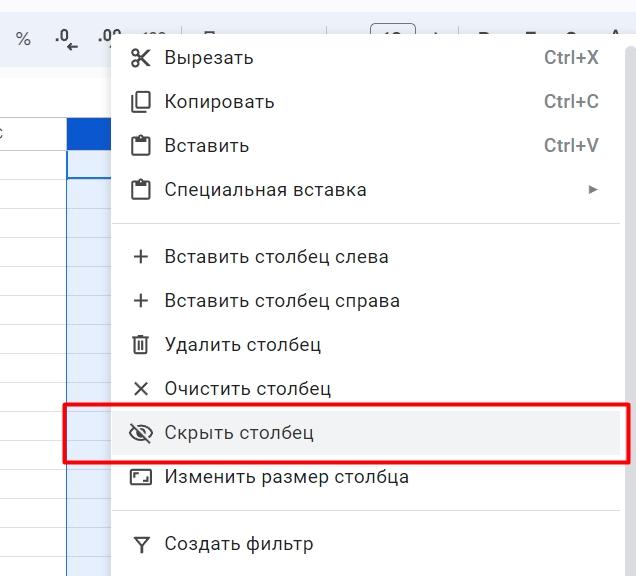Click the decrease decimal places button
This screenshot has width=636, height=576.
point(66,39)
